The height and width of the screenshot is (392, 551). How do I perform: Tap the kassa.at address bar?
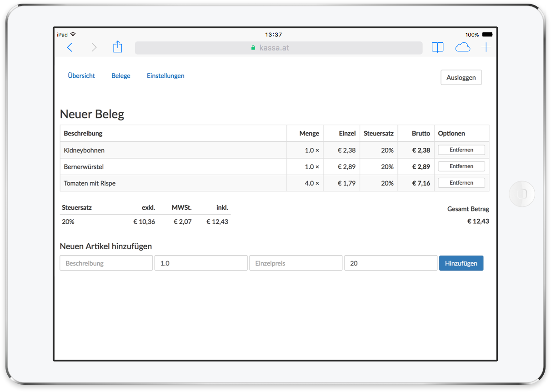tap(278, 48)
